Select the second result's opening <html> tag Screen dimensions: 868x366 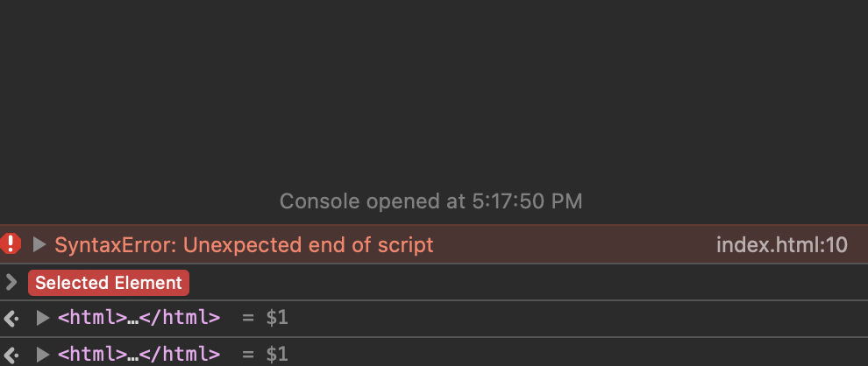pos(92,355)
